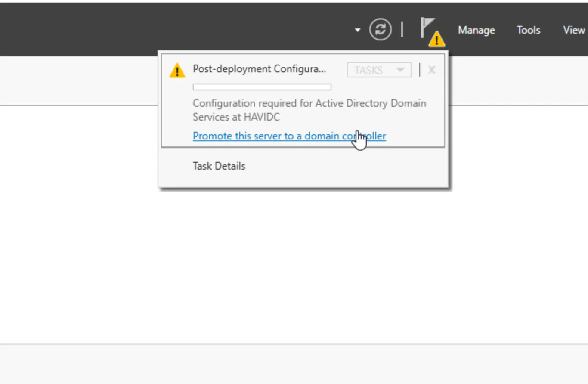The width and height of the screenshot is (588, 384).
Task: Click empty space right of Task Details
Action: pyautogui.click(x=344, y=167)
